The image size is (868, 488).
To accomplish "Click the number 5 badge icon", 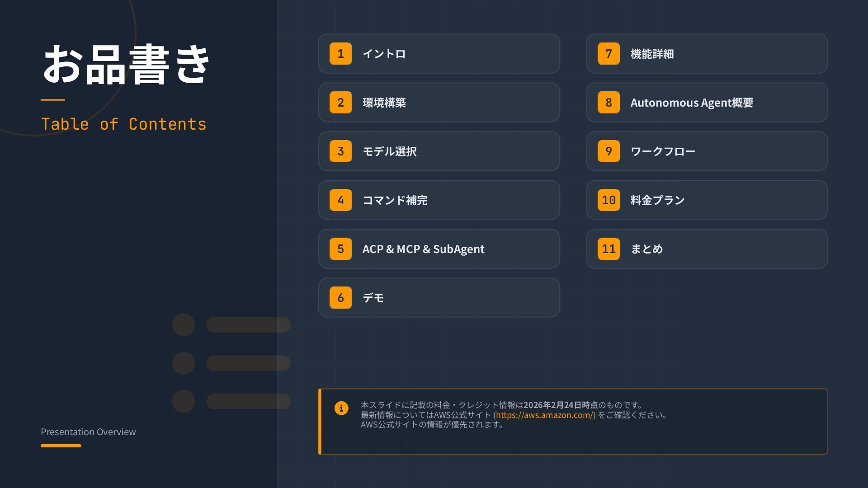I will click(x=340, y=249).
